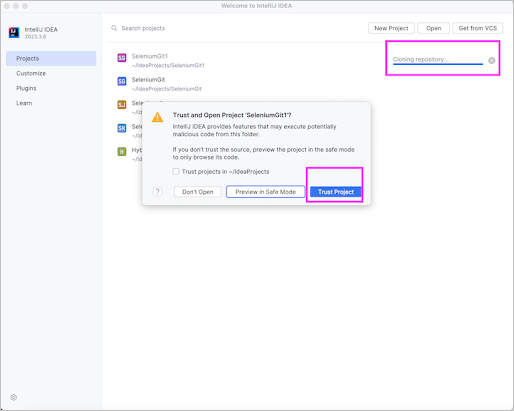This screenshot has width=514, height=411.
Task: Enable Trust projects in ~/IdeaProjects checkbox
Action: click(x=176, y=171)
